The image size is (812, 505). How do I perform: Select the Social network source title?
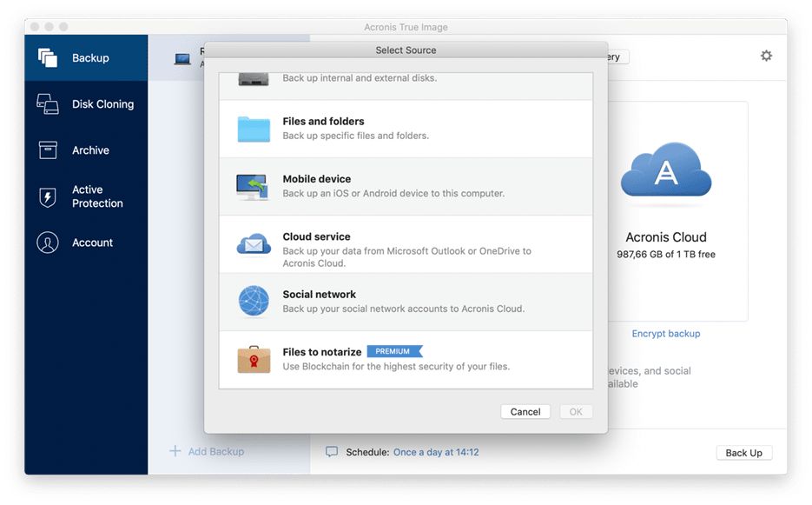pyautogui.click(x=319, y=294)
